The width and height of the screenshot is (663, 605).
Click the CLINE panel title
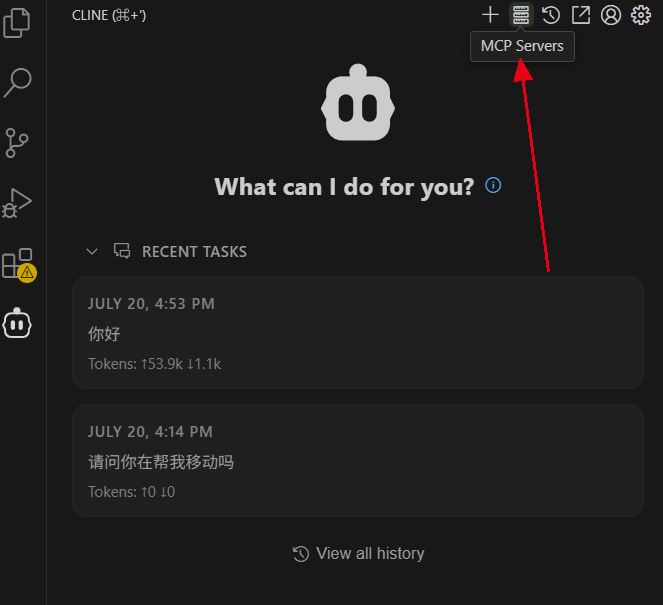pos(109,16)
